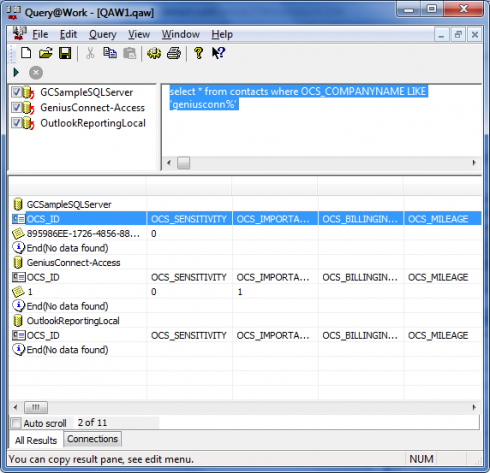Click the query editor horizontal scrollbar thumb
The image size is (490, 473).
pos(184,163)
